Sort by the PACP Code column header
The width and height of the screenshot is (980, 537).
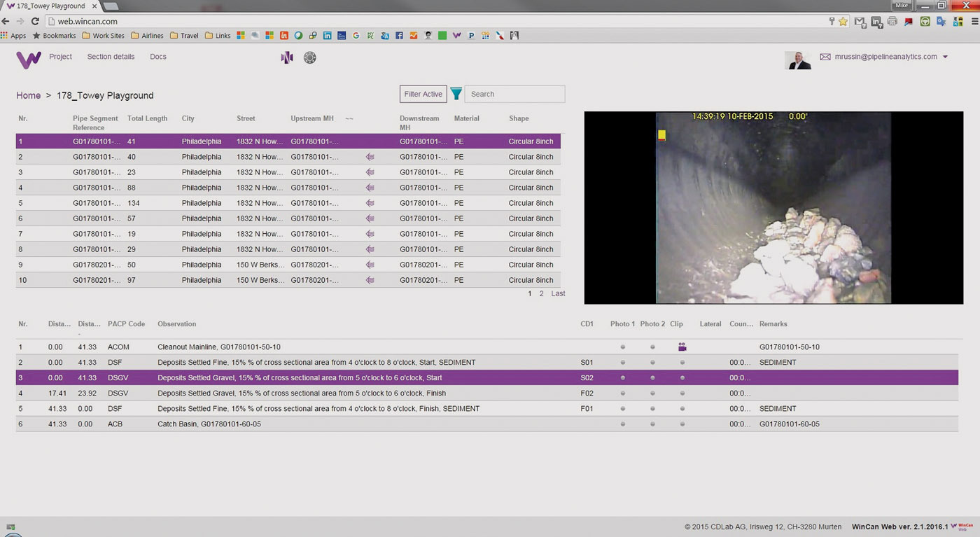tap(126, 324)
